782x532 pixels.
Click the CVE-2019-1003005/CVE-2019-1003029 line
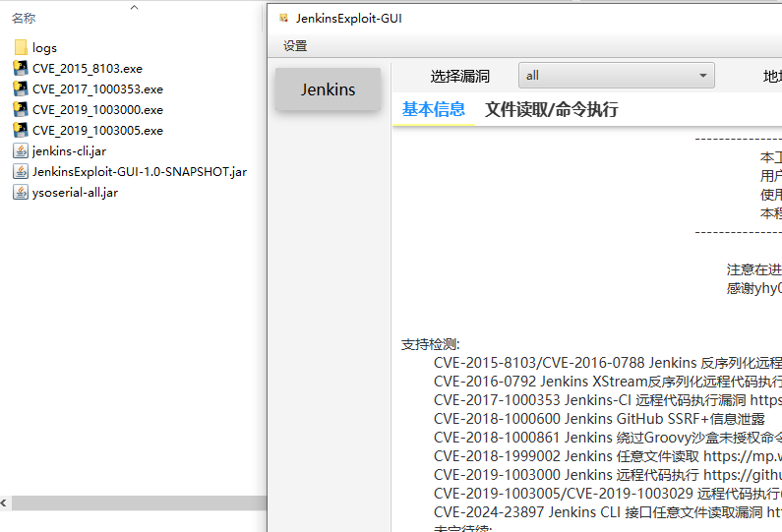click(x=608, y=494)
